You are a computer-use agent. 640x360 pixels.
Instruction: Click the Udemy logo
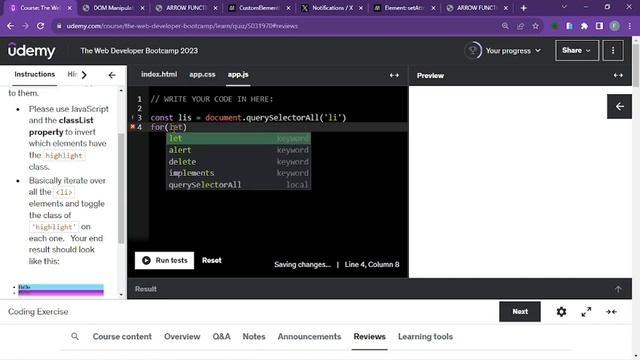coord(31,51)
